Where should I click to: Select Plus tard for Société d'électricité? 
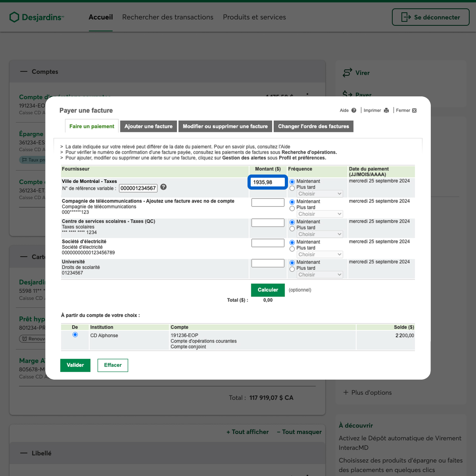pyautogui.click(x=292, y=249)
